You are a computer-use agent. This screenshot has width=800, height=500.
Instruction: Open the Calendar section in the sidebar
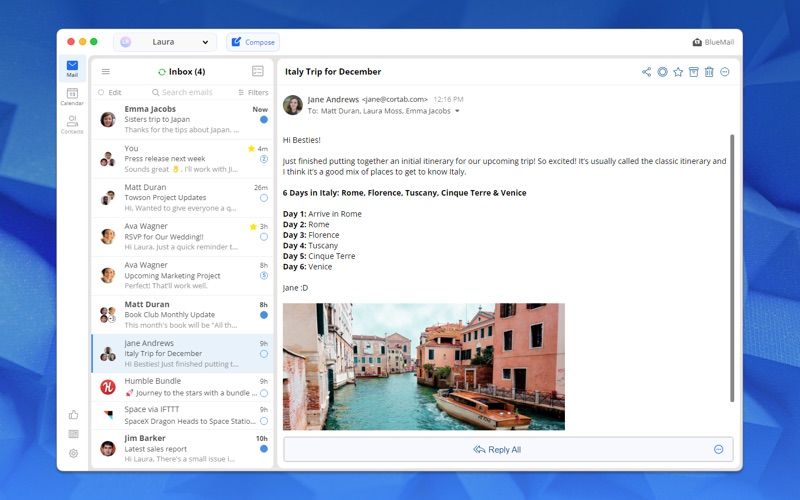click(72, 96)
